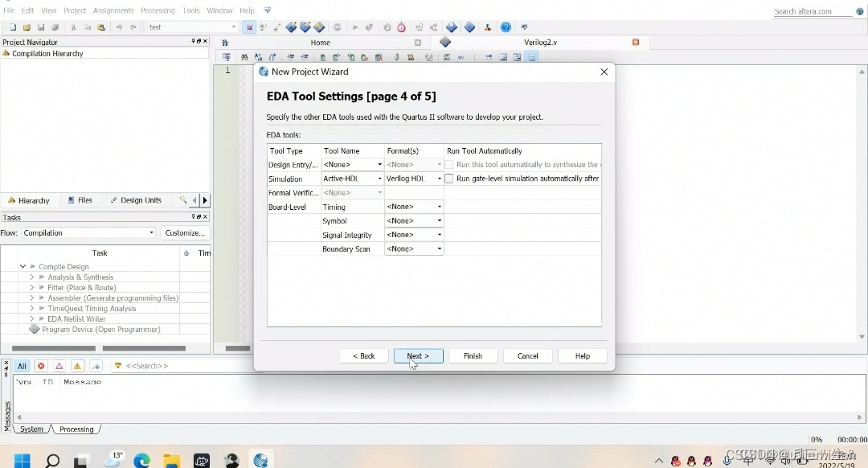Click the Start Compilation play icon

click(355, 27)
